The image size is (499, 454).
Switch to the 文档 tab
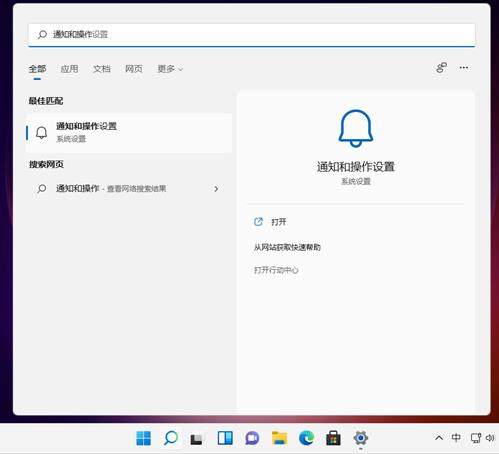tap(102, 69)
